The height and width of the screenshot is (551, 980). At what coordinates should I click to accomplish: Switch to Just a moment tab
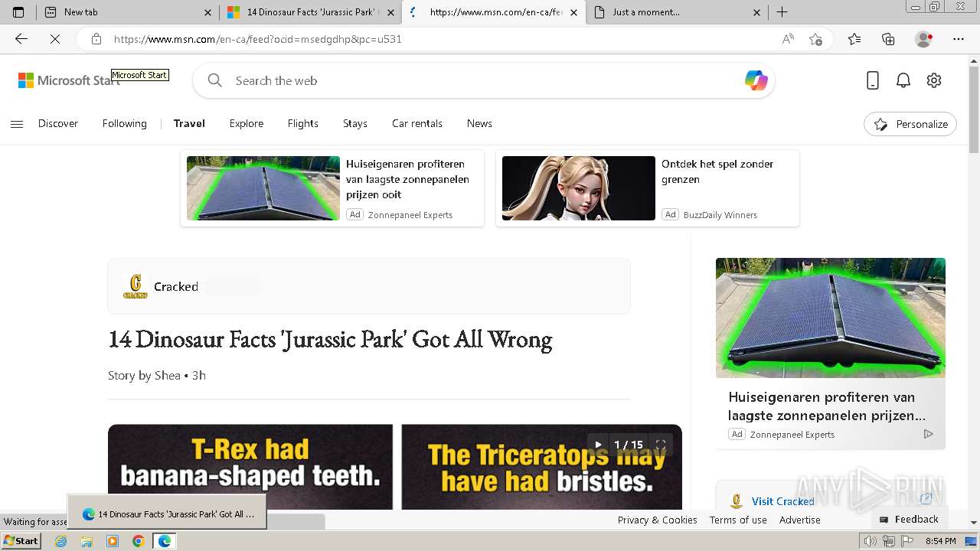click(x=677, y=12)
